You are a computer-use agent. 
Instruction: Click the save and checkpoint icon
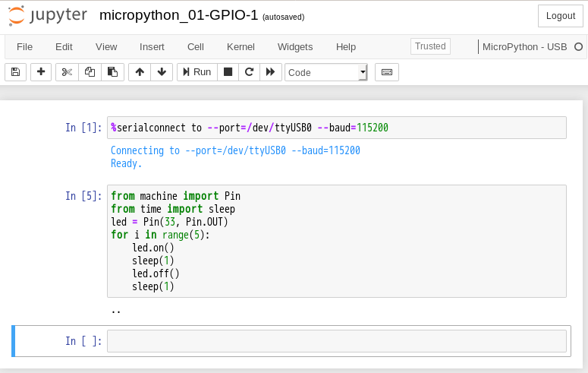pos(15,72)
